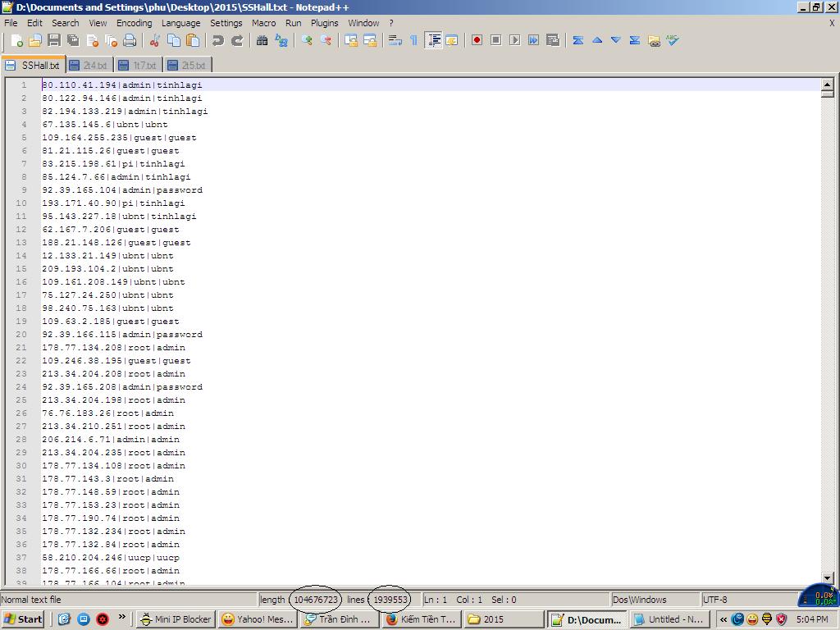Open the Language menu
This screenshot has width=840, height=630.
point(181,23)
